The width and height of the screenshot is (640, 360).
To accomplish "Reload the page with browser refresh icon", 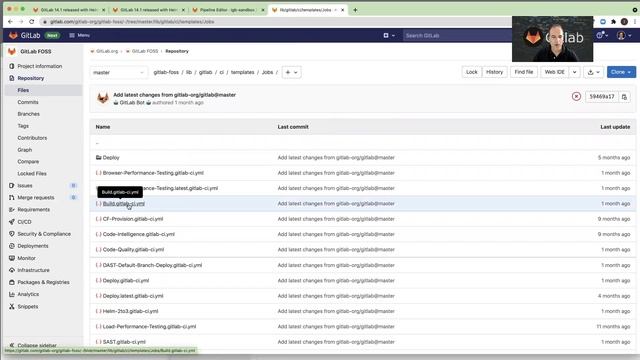I will [x=31, y=22].
